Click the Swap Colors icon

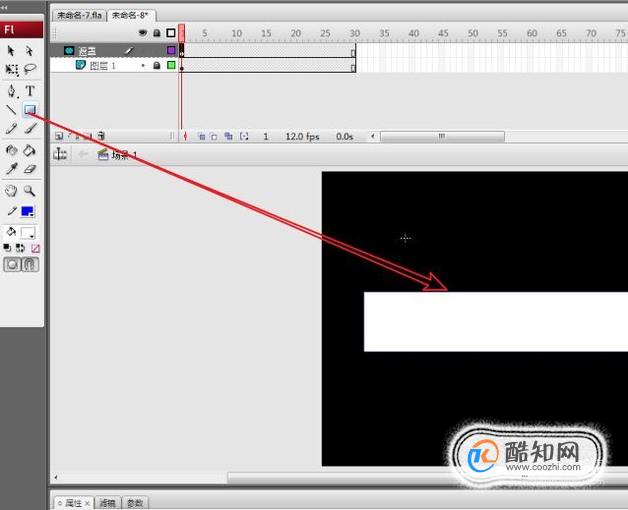pos(20,248)
